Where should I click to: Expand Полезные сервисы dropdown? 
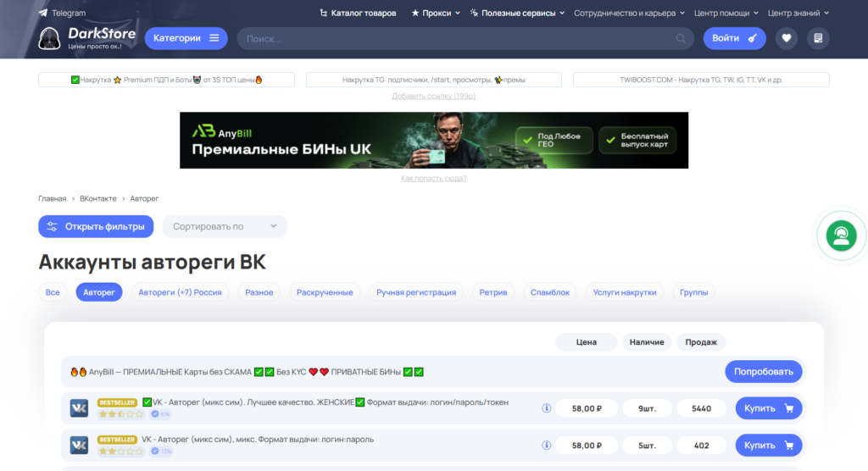(x=517, y=13)
